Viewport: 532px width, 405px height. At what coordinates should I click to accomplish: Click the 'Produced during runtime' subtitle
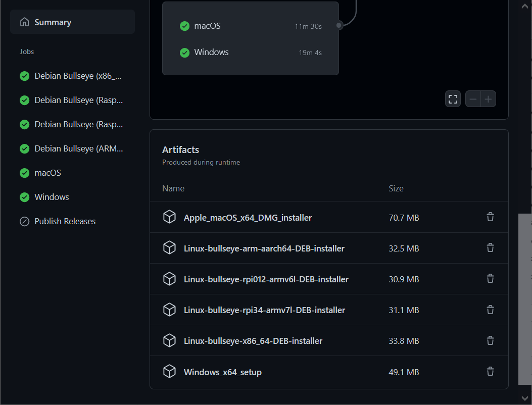click(201, 163)
